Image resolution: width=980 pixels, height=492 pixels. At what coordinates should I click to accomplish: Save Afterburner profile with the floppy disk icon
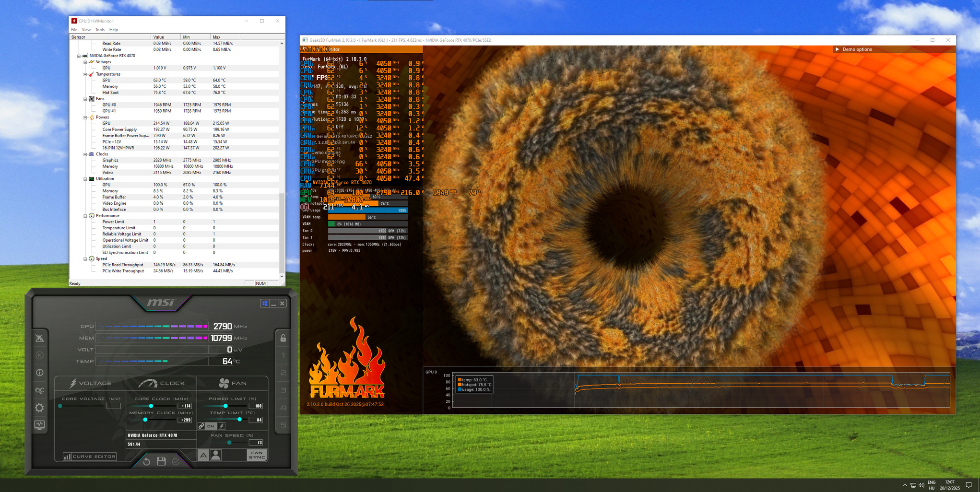(x=161, y=461)
